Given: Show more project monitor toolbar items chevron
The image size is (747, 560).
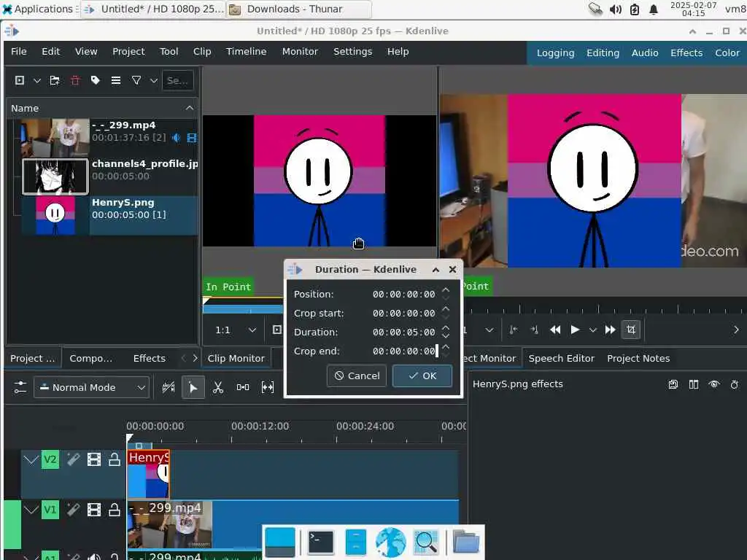Looking at the screenshot, I should point(736,330).
